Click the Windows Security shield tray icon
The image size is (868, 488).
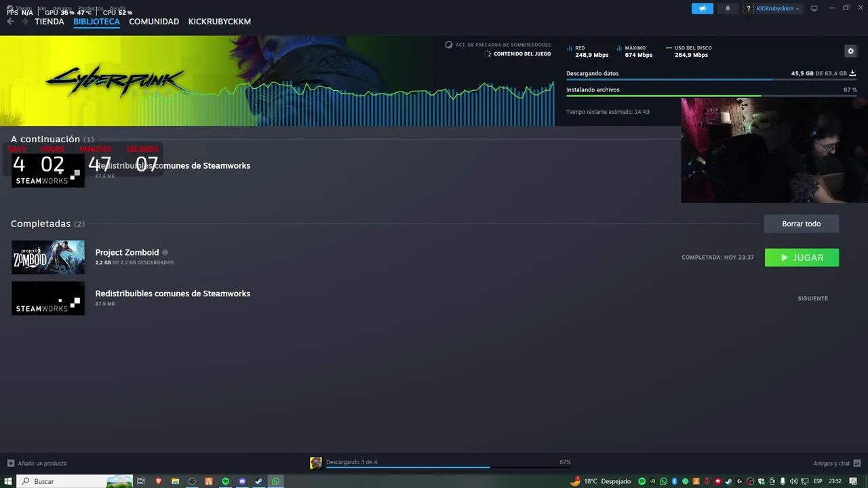(x=761, y=481)
